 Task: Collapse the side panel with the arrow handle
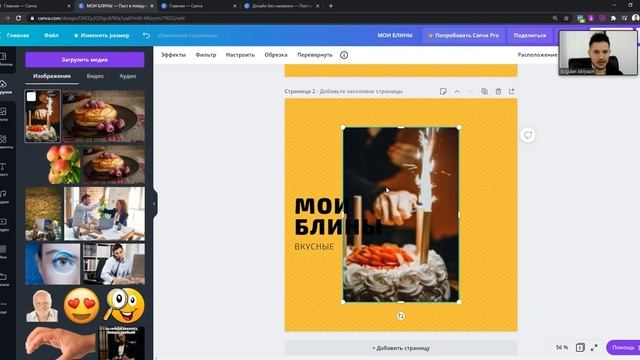[x=154, y=204]
